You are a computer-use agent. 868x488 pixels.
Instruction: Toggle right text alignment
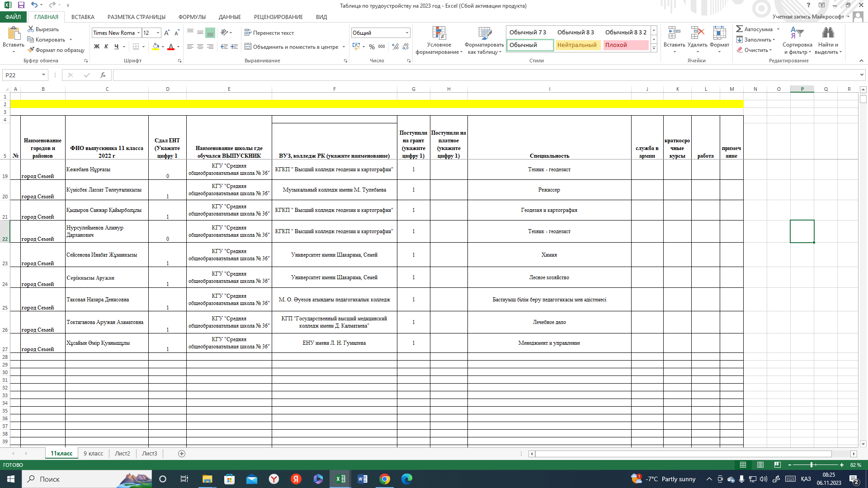click(x=210, y=47)
